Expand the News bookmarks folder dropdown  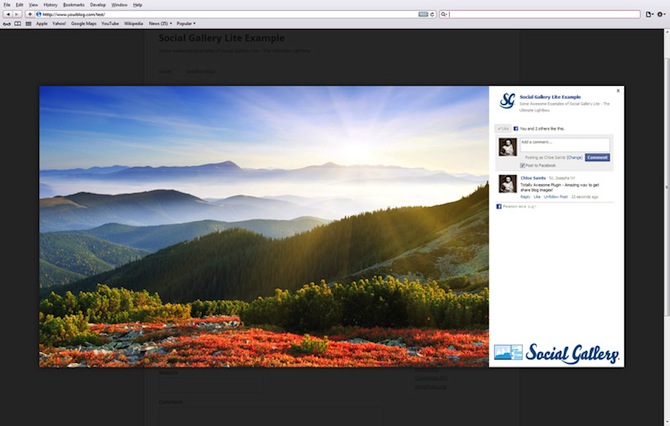pos(160,23)
